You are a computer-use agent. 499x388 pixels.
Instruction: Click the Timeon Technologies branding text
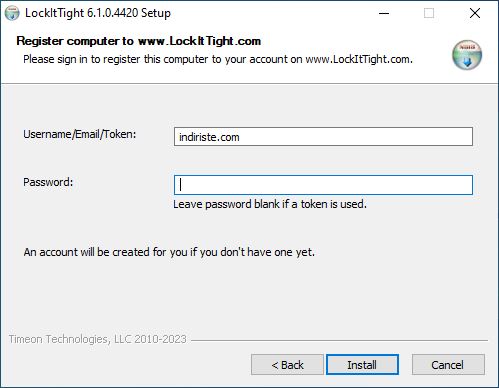98,339
